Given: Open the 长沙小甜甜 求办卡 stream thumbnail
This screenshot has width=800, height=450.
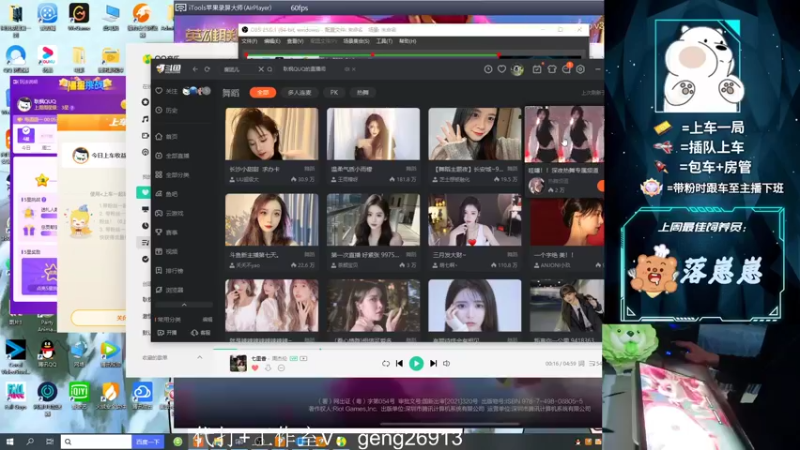Looking at the screenshot, I should click(271, 134).
